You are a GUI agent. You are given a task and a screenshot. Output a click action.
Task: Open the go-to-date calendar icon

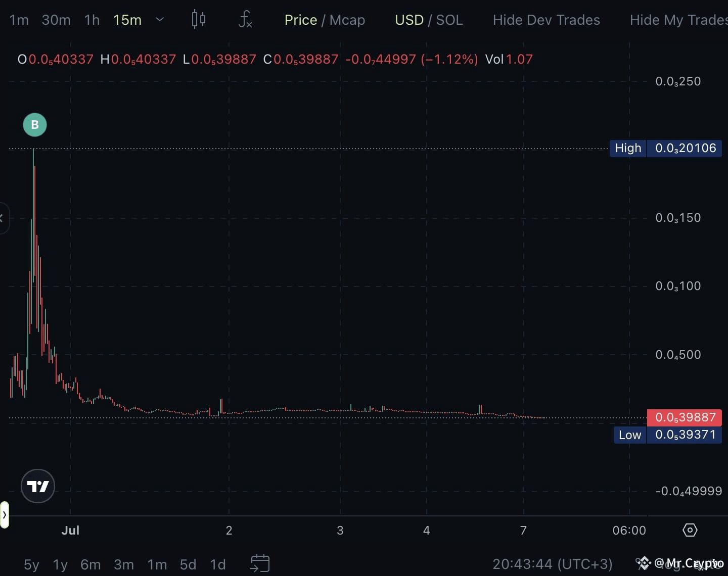tap(260, 564)
